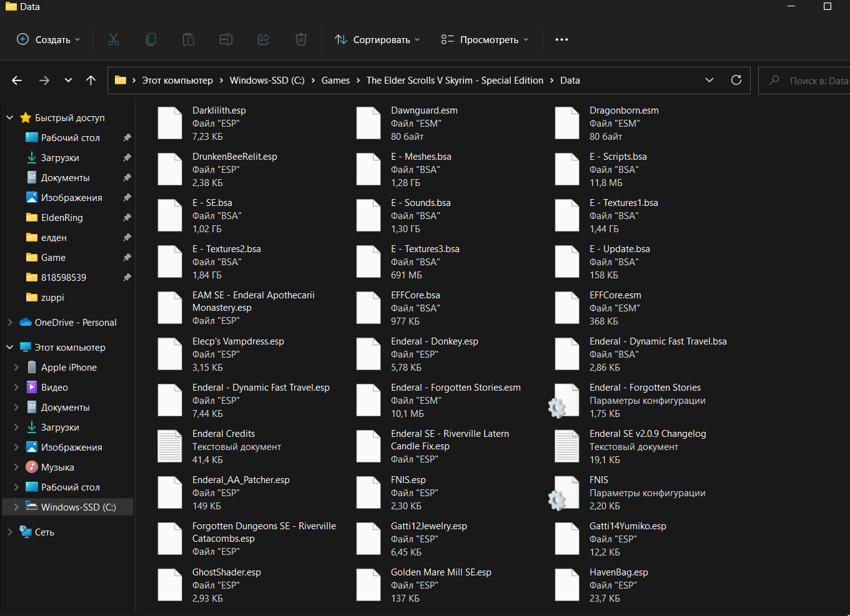The image size is (850, 616).
Task: Refresh the current folder view
Action: [x=736, y=80]
